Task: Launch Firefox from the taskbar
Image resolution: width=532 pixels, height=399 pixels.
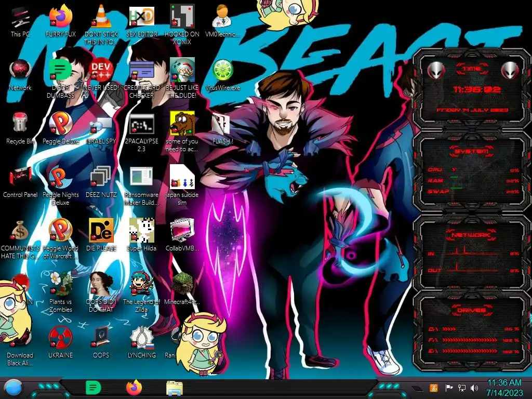Action: pos(134,388)
